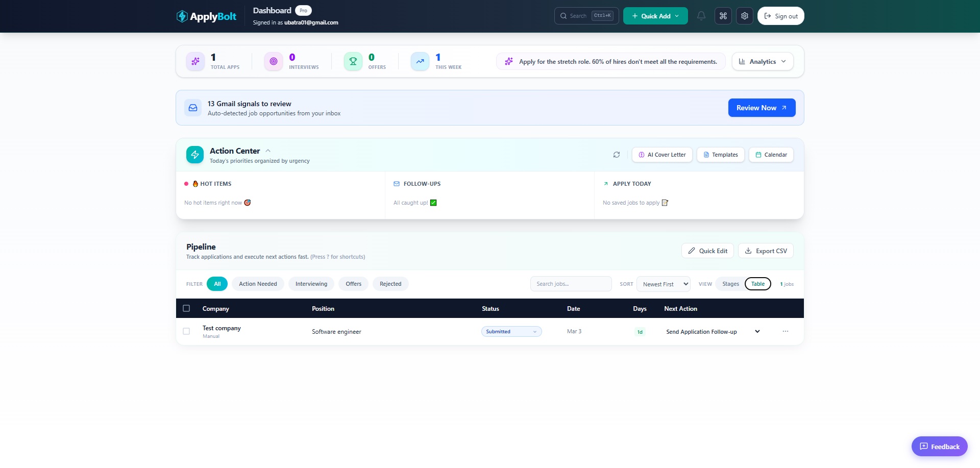Click the Offers trophy icon
This screenshot has height=468, width=980.
coord(353,62)
